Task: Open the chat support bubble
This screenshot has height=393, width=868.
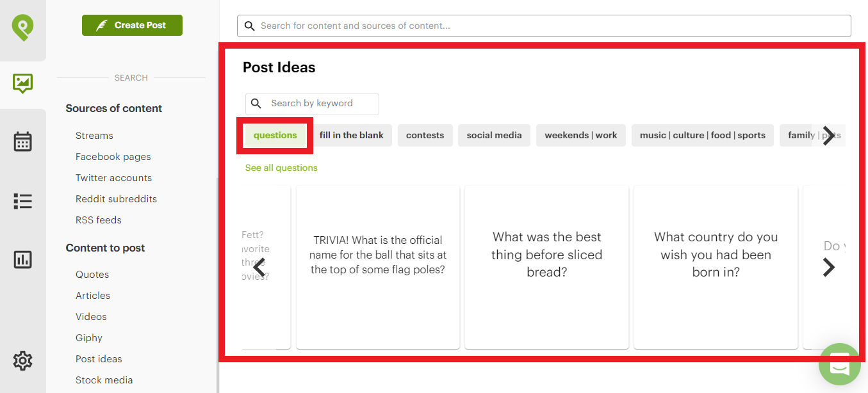Action: (x=839, y=364)
